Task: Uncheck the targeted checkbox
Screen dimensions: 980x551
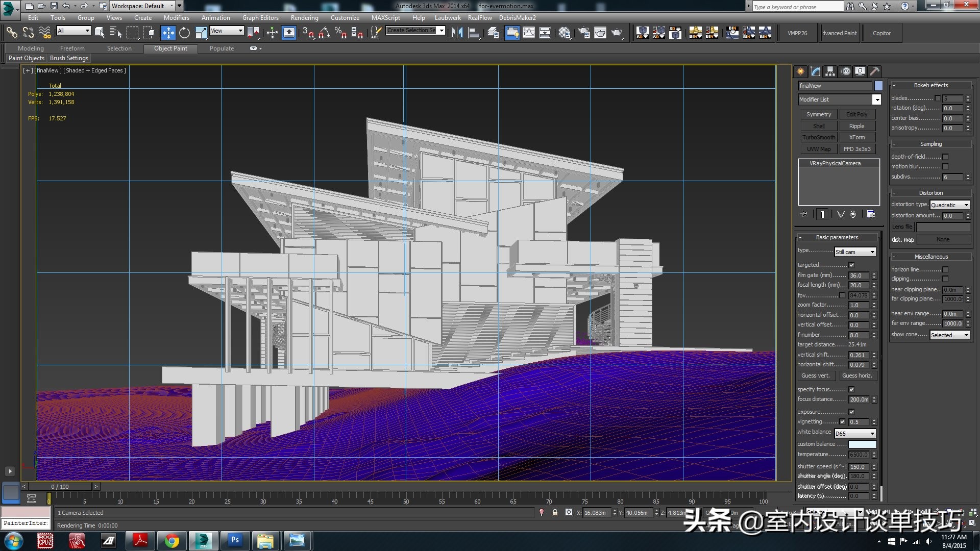Action: click(x=851, y=265)
